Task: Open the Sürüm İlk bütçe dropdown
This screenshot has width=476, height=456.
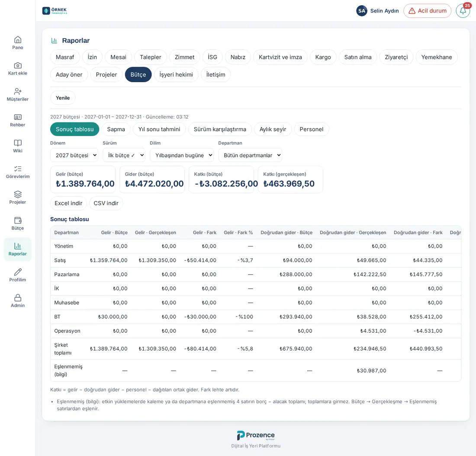Action: click(124, 155)
